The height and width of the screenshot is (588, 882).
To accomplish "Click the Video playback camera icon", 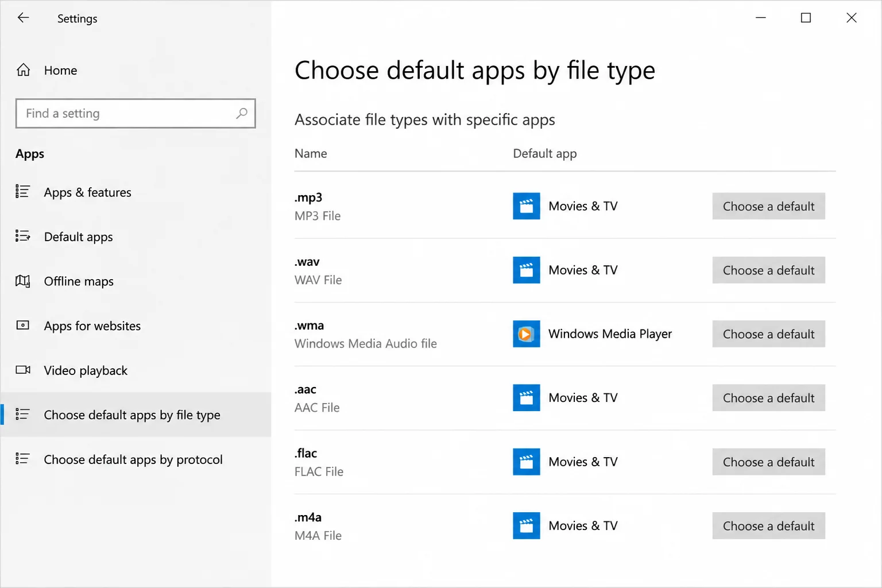I will pyautogui.click(x=23, y=370).
